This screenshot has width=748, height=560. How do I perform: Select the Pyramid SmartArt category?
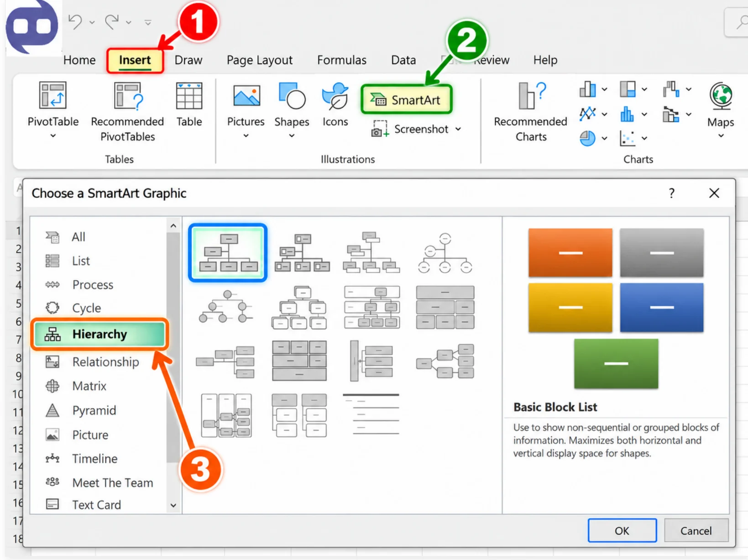tap(94, 410)
